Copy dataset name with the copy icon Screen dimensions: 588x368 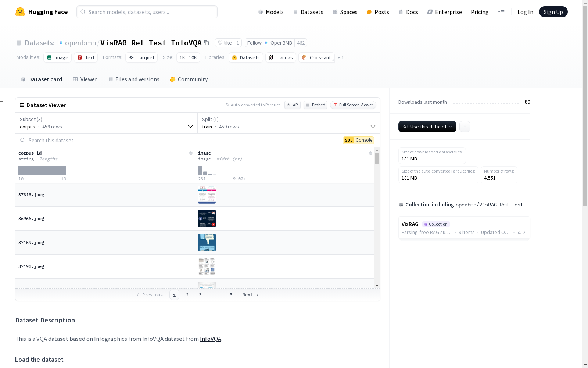[x=207, y=43]
